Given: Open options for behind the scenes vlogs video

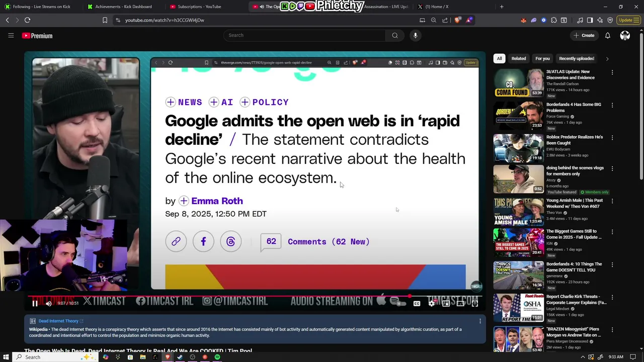Looking at the screenshot, I should pyautogui.click(x=612, y=168).
